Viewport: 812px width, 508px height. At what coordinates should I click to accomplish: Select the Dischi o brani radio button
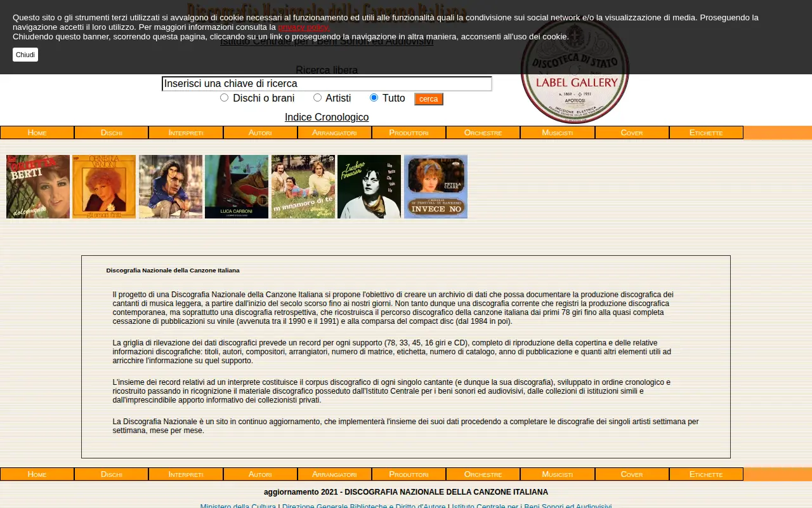point(224,97)
